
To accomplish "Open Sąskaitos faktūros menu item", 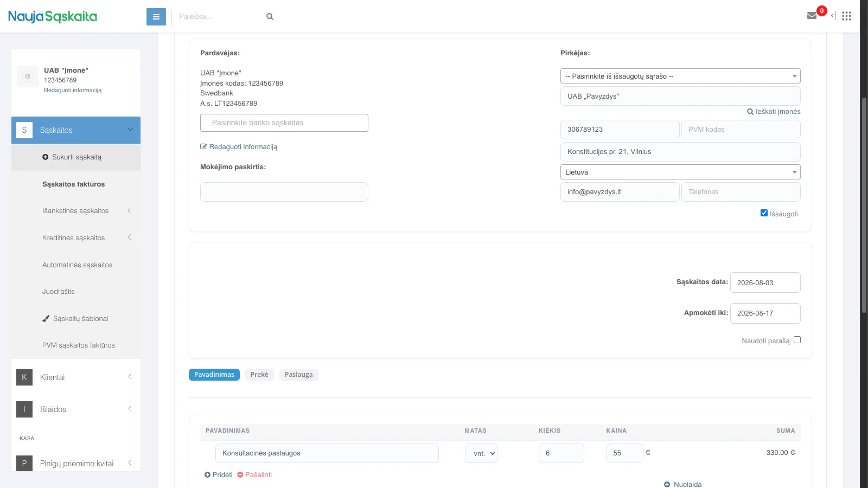I will point(76,184).
